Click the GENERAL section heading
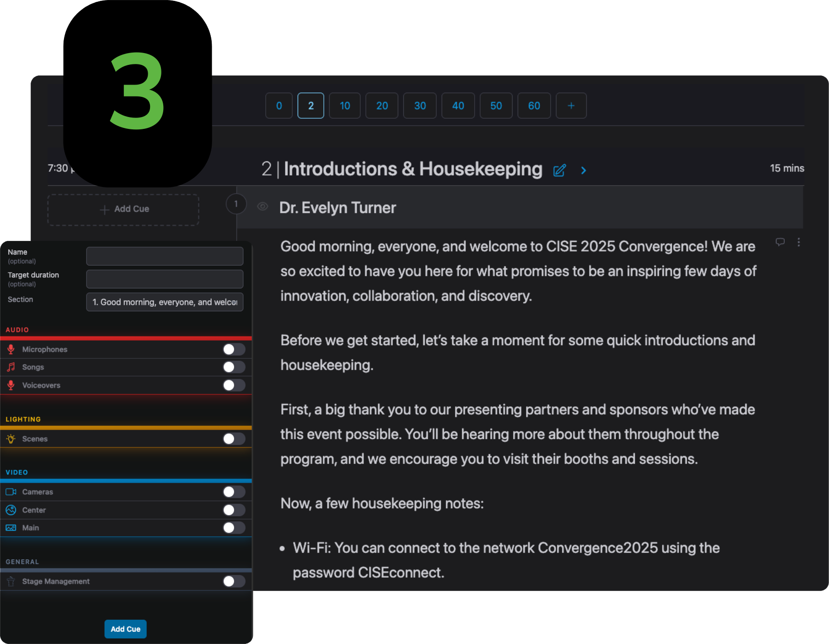This screenshot has width=829, height=644. click(x=22, y=562)
